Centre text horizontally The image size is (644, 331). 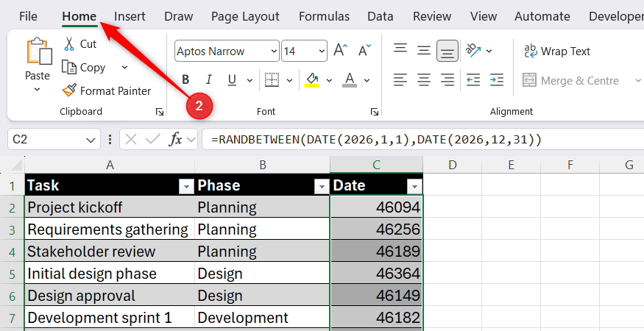423,79
